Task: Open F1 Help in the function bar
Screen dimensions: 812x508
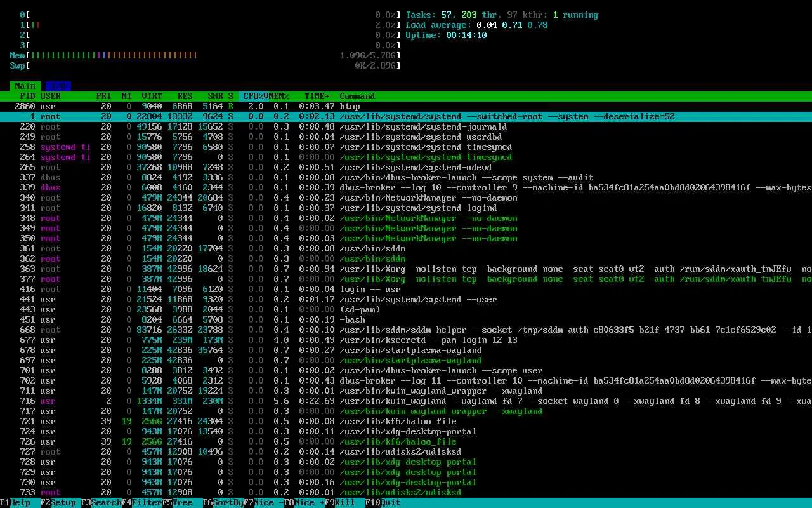Action: tap(15, 502)
